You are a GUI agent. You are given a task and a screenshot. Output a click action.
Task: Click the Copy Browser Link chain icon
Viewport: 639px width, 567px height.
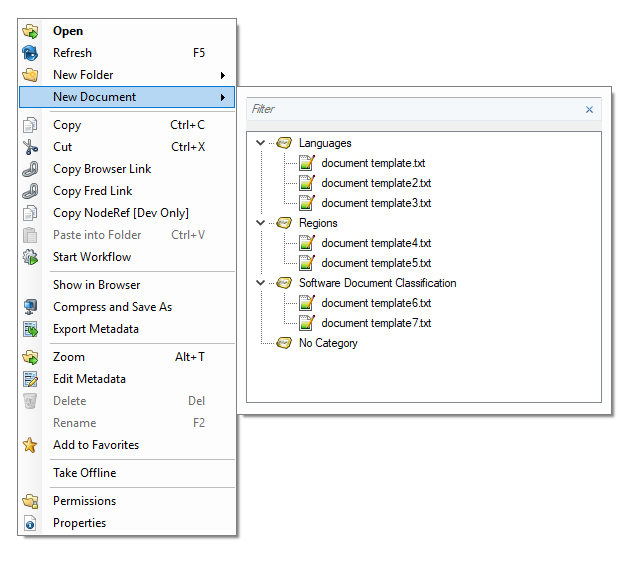[30, 169]
